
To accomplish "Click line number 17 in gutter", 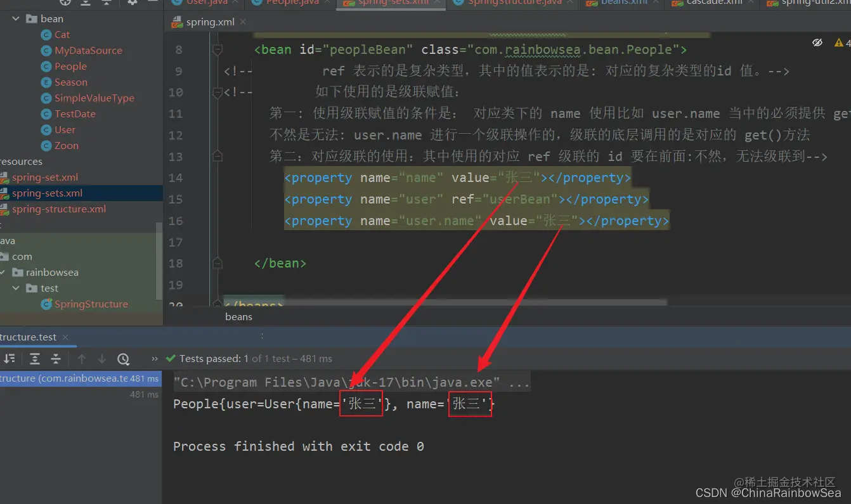I will tap(176, 242).
